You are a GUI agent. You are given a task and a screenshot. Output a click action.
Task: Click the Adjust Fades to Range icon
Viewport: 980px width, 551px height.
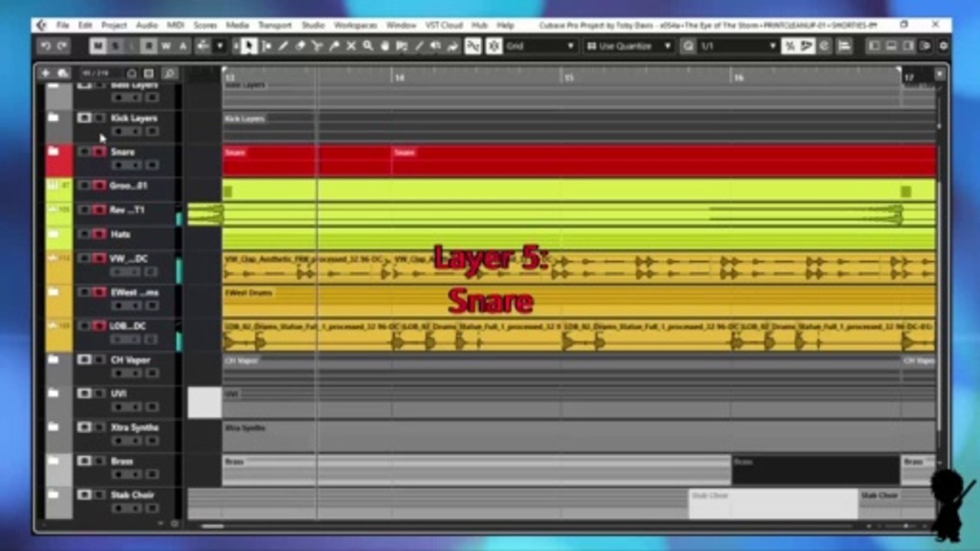789,46
